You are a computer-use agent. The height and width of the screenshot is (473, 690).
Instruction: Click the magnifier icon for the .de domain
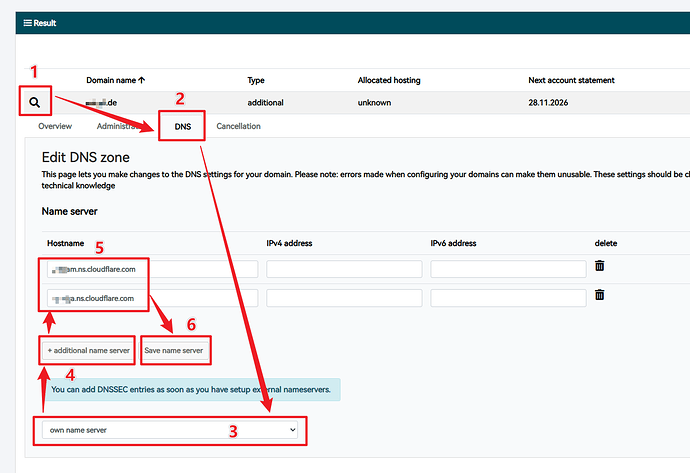coord(35,102)
